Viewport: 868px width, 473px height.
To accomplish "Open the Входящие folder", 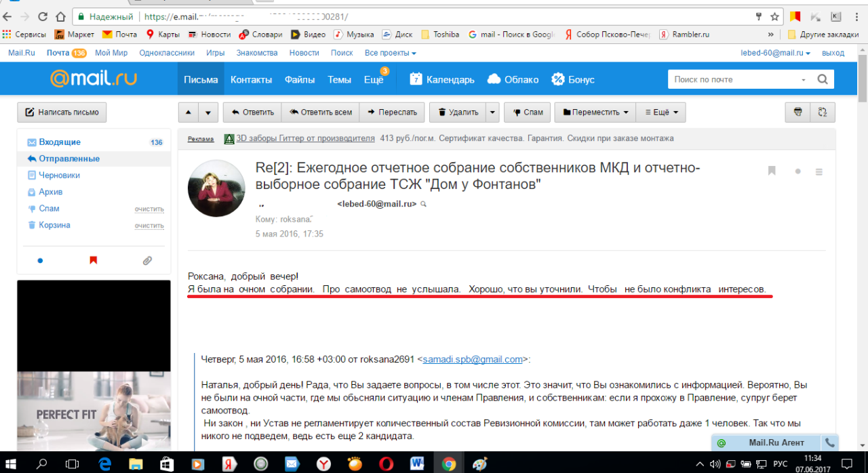I will (x=60, y=142).
